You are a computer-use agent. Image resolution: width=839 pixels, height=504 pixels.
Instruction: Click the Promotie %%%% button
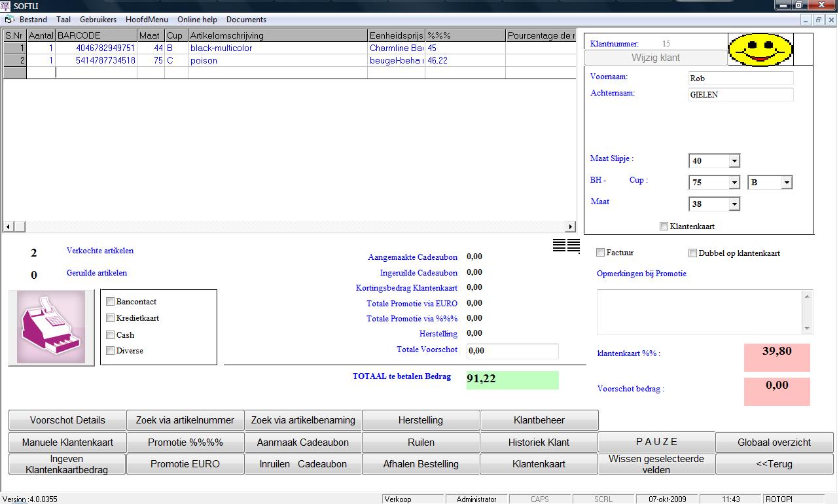coord(185,442)
